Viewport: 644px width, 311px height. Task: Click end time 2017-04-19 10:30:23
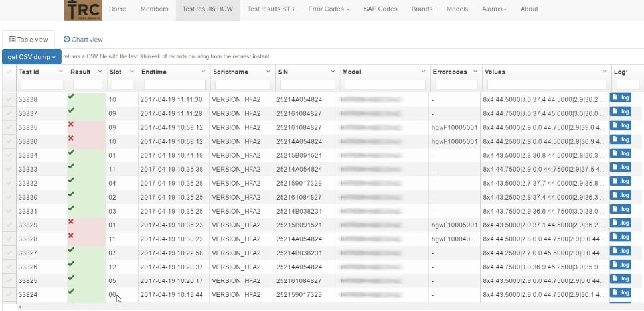point(171,239)
